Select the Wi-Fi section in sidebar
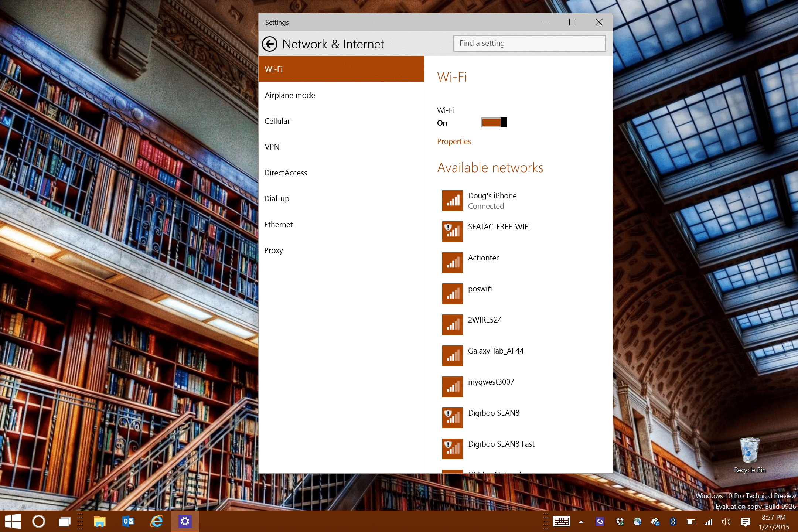 [x=341, y=69]
